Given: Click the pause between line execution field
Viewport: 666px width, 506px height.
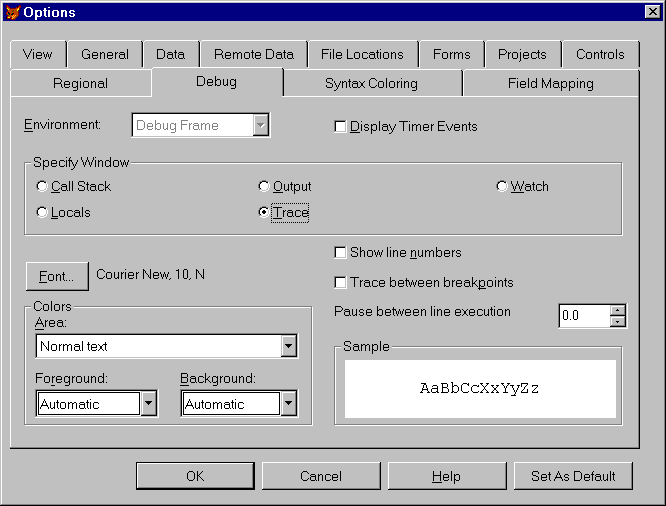Looking at the screenshot, I should click(x=584, y=316).
